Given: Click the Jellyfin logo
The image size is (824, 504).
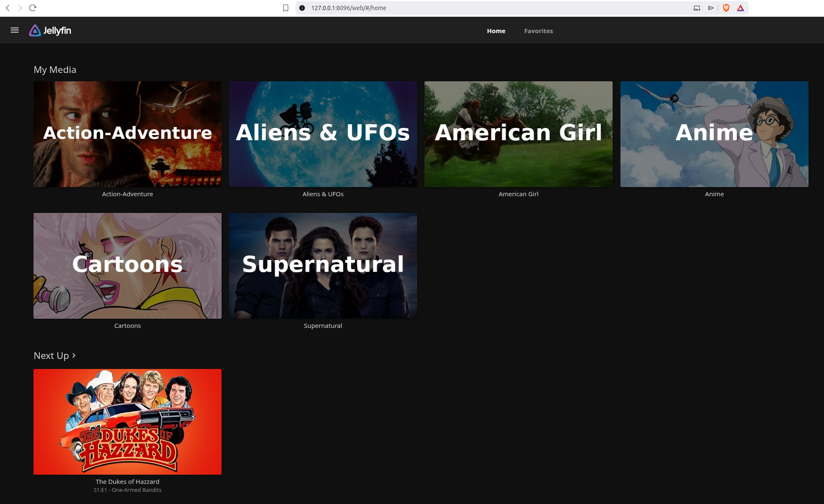Looking at the screenshot, I should (x=50, y=31).
